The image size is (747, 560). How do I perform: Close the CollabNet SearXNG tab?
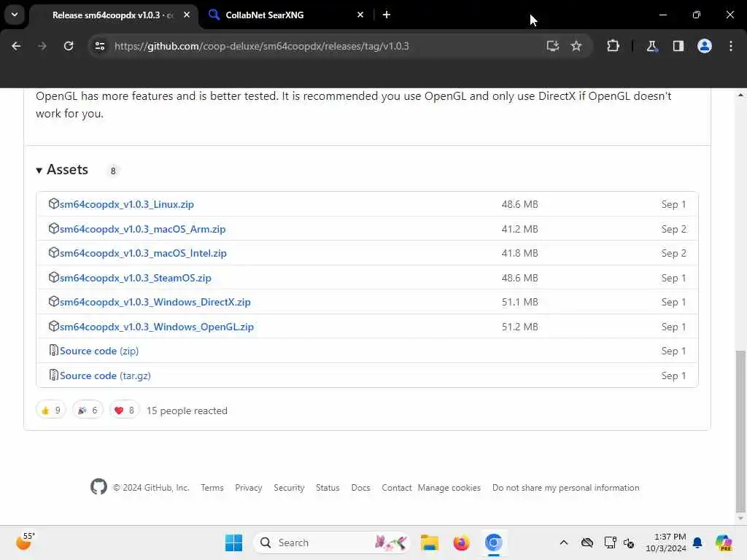pyautogui.click(x=360, y=15)
